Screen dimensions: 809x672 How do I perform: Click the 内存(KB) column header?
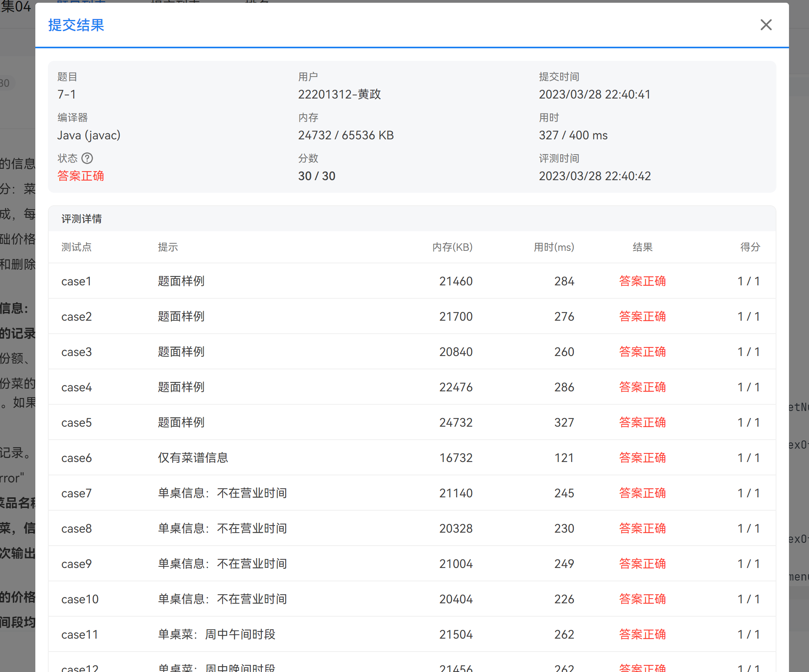452,247
